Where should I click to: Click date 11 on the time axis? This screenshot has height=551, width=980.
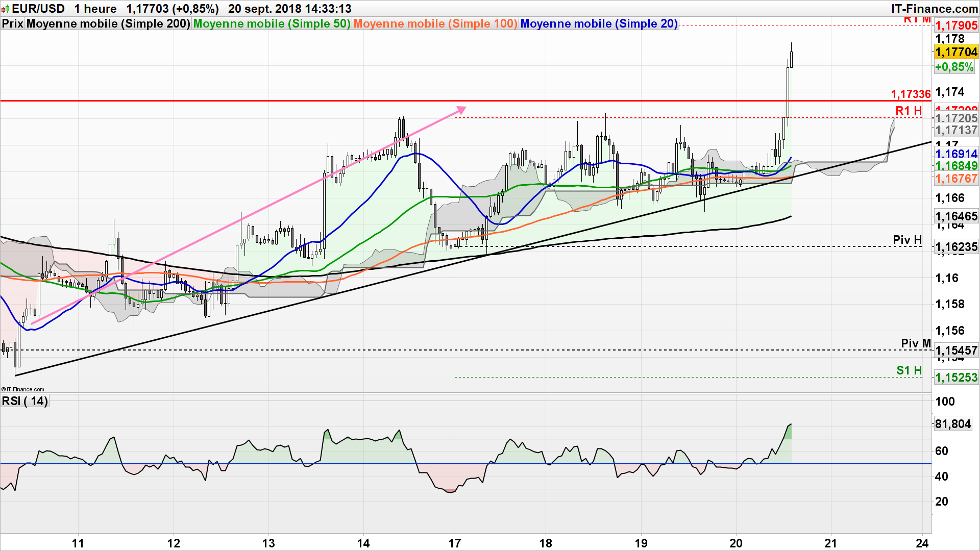(x=78, y=543)
